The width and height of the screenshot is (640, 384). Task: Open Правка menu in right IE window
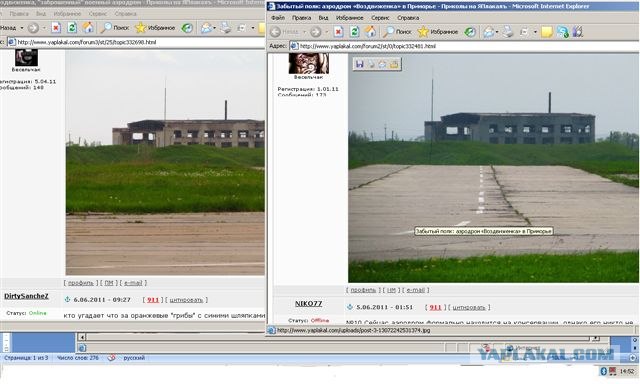click(x=302, y=18)
